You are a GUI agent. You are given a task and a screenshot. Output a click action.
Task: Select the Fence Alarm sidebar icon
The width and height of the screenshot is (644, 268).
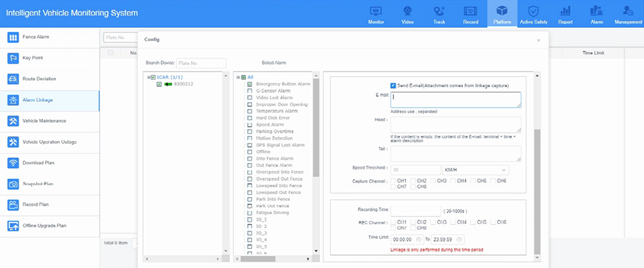point(13,37)
